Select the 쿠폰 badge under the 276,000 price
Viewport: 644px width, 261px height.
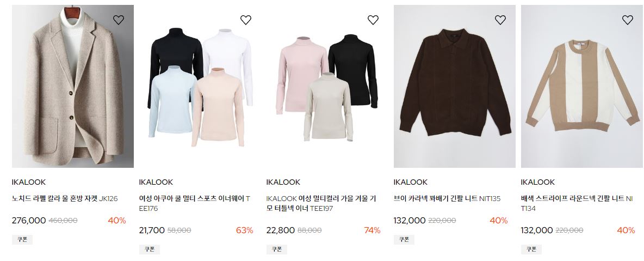tap(22, 240)
